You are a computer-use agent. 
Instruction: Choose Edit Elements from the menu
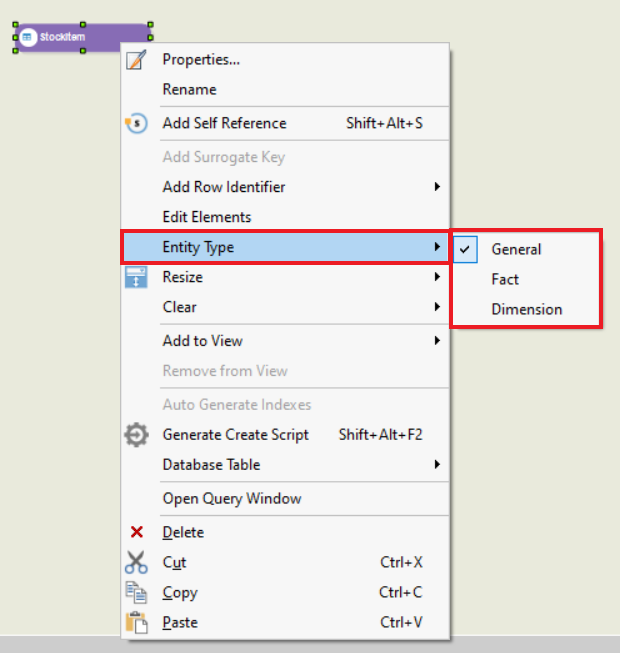tap(207, 217)
